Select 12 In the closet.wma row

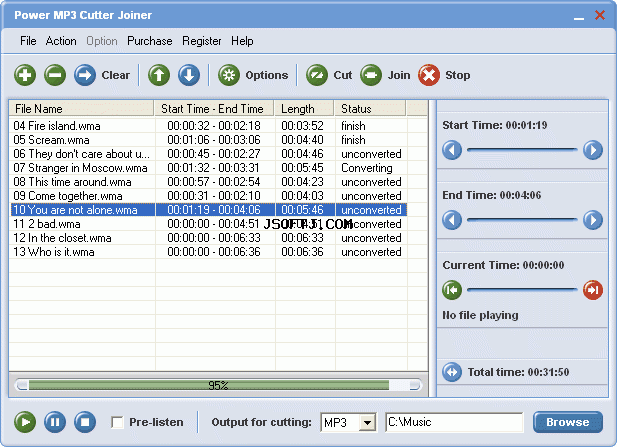(x=209, y=238)
